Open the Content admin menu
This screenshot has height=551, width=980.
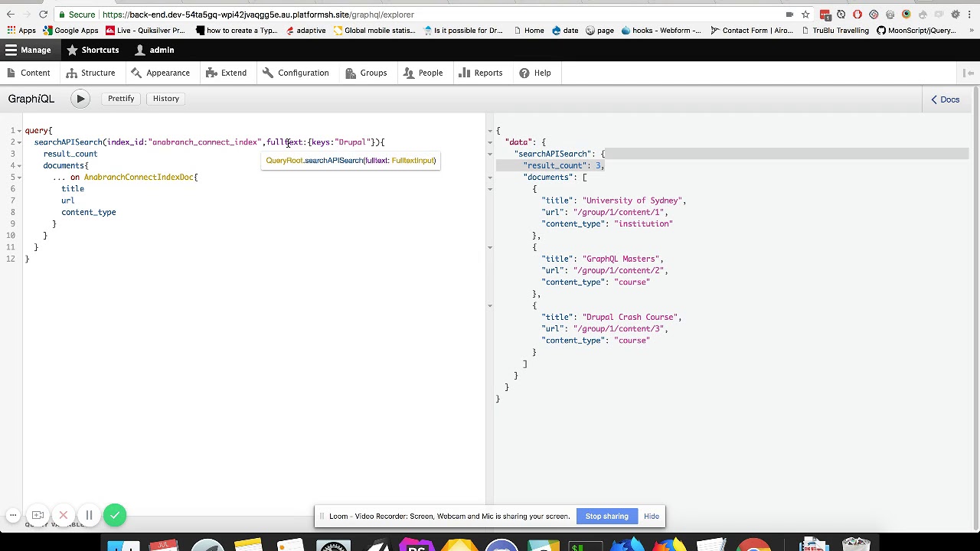28,73
